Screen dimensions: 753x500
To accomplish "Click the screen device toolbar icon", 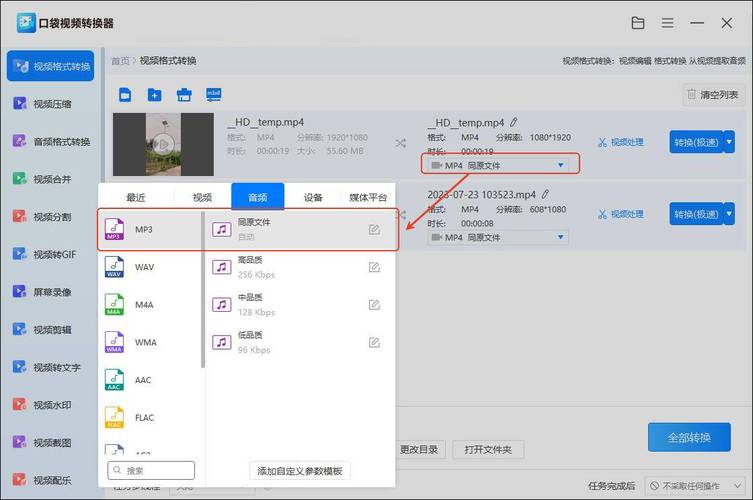I will tap(213, 94).
